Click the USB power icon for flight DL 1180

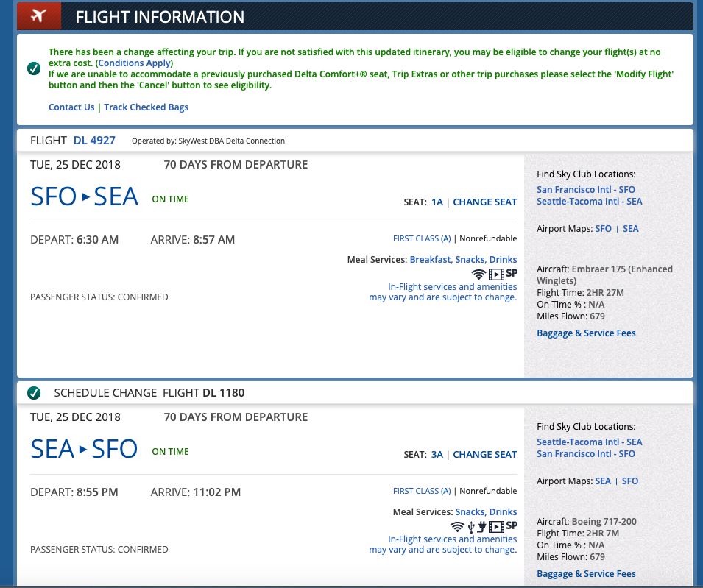pyautogui.click(x=471, y=527)
